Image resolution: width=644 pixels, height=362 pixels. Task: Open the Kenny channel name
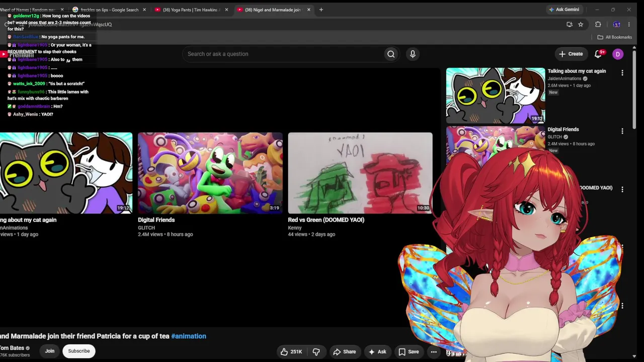click(x=295, y=228)
